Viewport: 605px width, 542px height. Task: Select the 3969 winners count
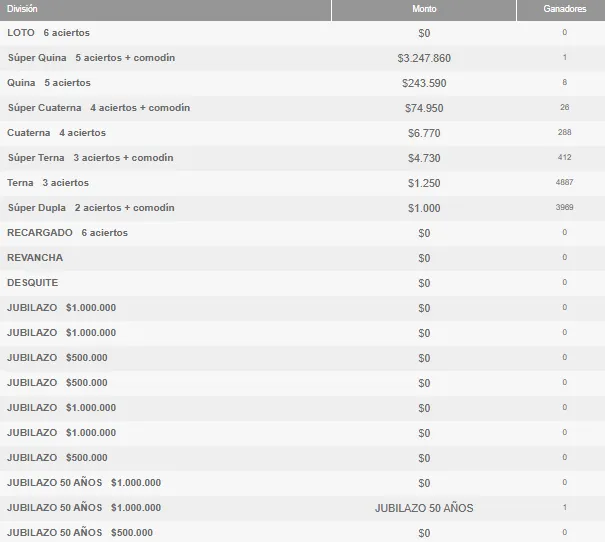(x=564, y=208)
